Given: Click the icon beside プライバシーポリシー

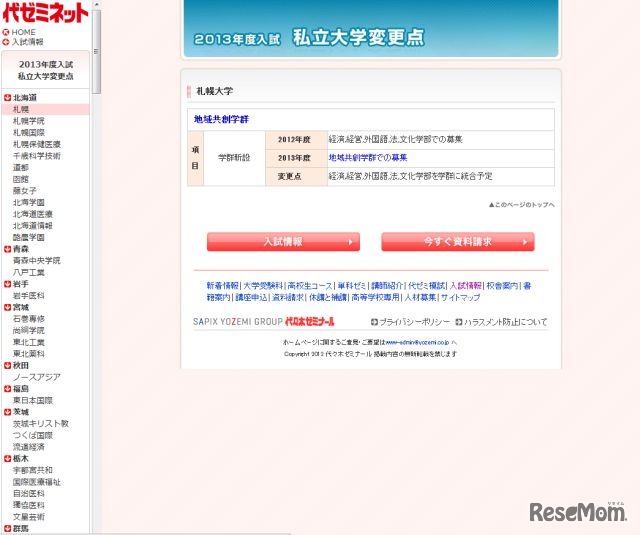Looking at the screenshot, I should point(374,322).
